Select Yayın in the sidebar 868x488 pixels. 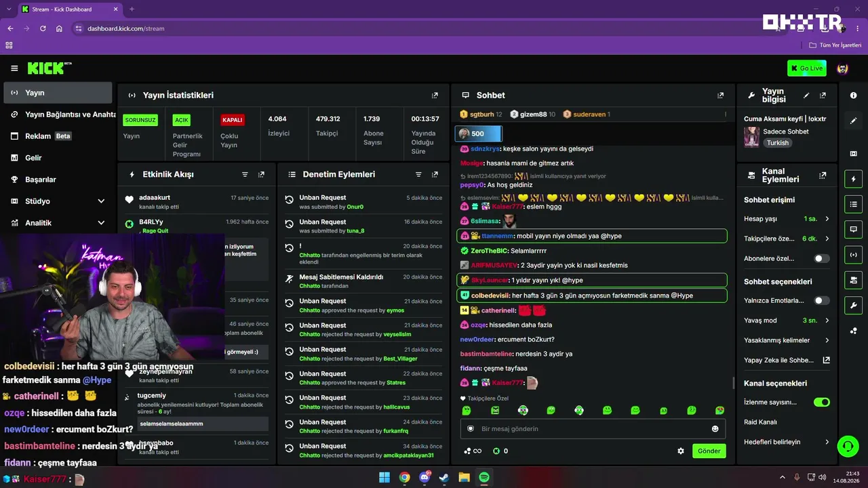57,93
